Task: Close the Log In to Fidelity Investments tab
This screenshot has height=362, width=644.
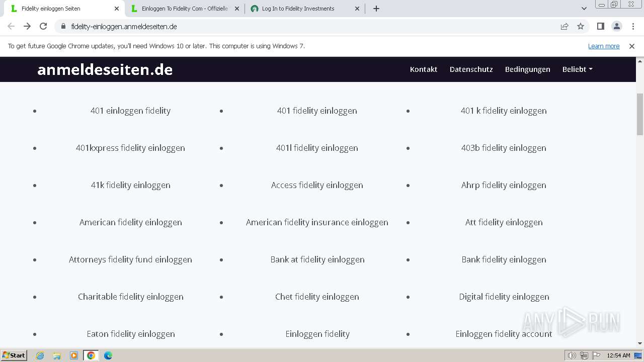Action: pos(357,9)
